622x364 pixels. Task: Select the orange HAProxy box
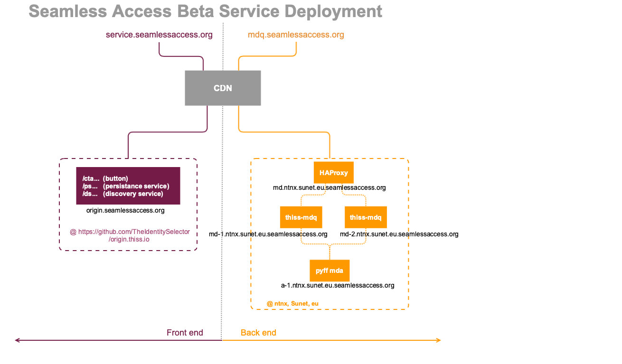click(x=334, y=173)
